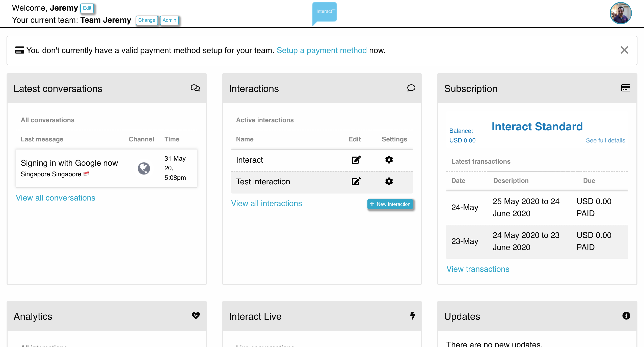Click the Subscription credit card icon
This screenshot has height=347, width=644.
click(x=626, y=88)
